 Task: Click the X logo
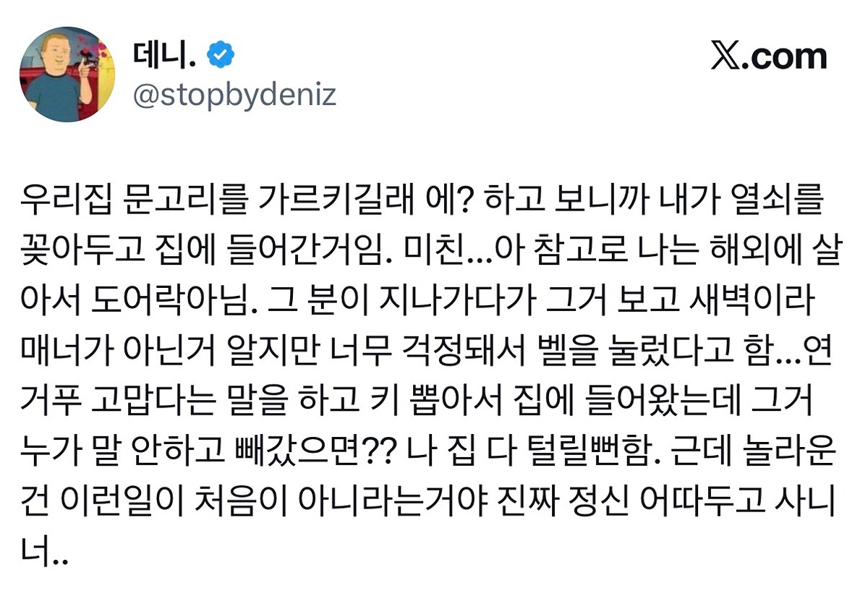725,57
